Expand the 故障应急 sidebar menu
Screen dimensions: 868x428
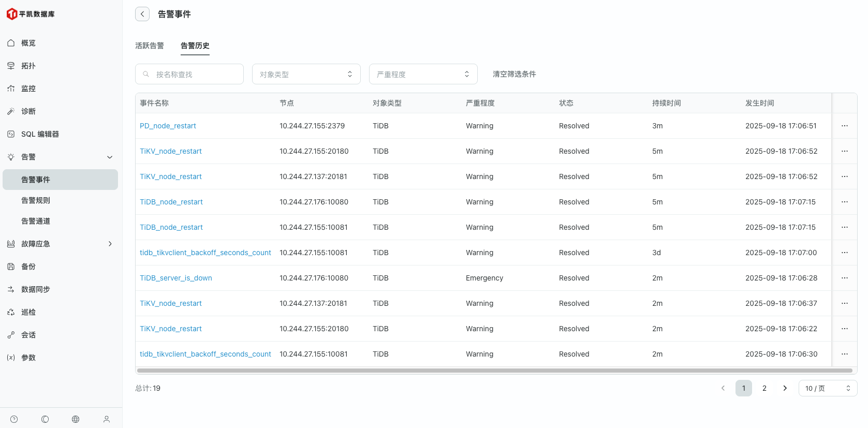click(x=110, y=244)
